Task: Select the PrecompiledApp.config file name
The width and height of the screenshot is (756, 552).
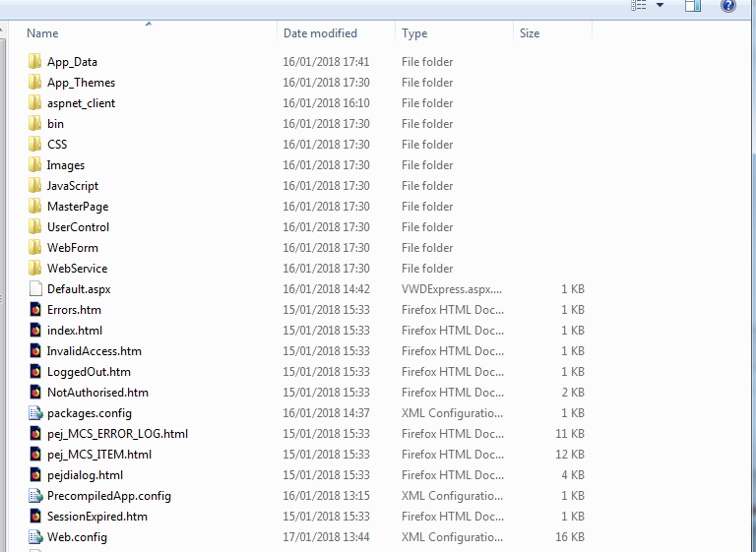Action: [109, 496]
